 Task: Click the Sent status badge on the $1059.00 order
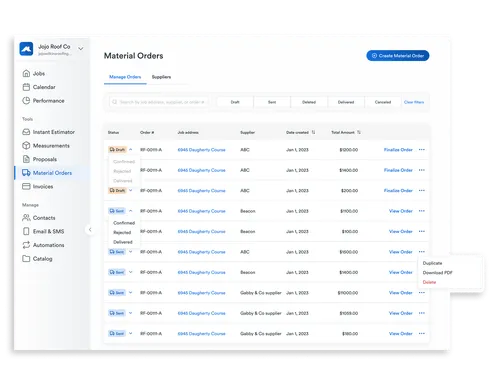pos(117,313)
